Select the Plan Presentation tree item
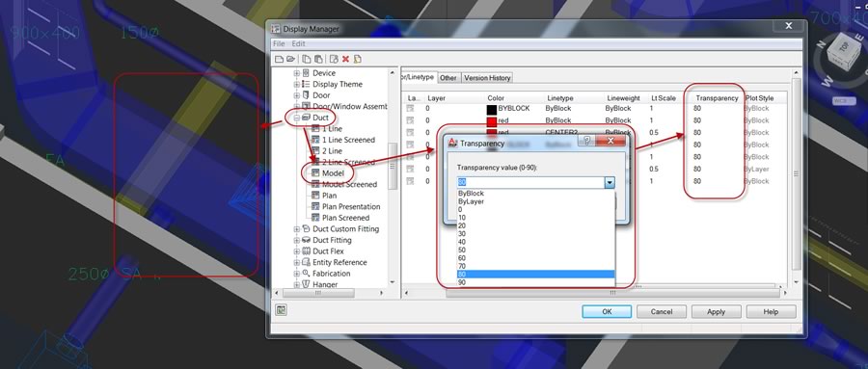 (x=351, y=206)
